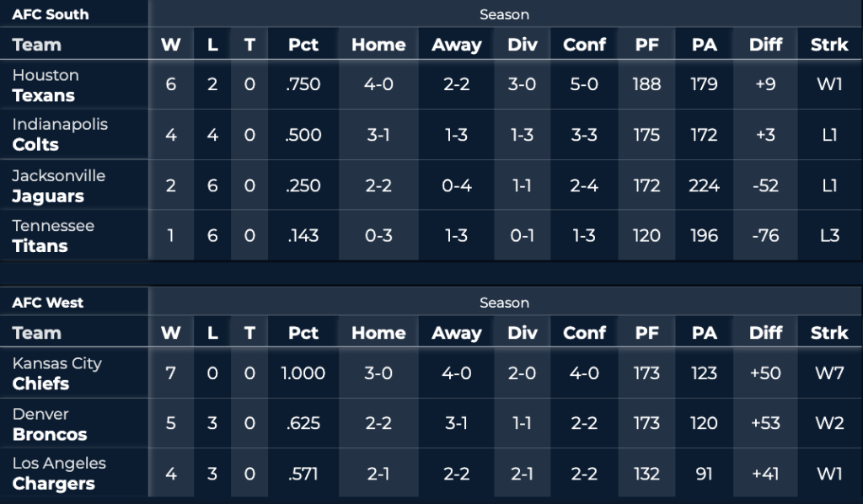The height and width of the screenshot is (504, 863).
Task: Sort AFC South by Away column header
Action: 457,45
